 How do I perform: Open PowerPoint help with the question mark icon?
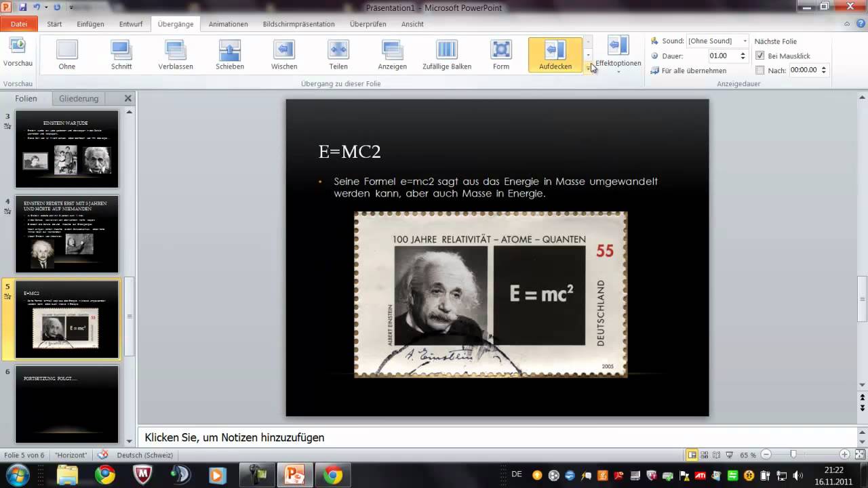coord(859,24)
